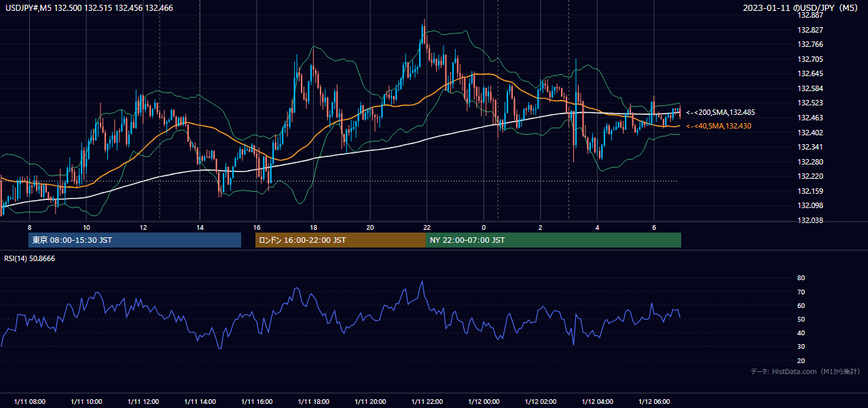This screenshot has width=868, height=408.
Task: Click the 40 SMA 132.430 label
Action: coord(719,126)
